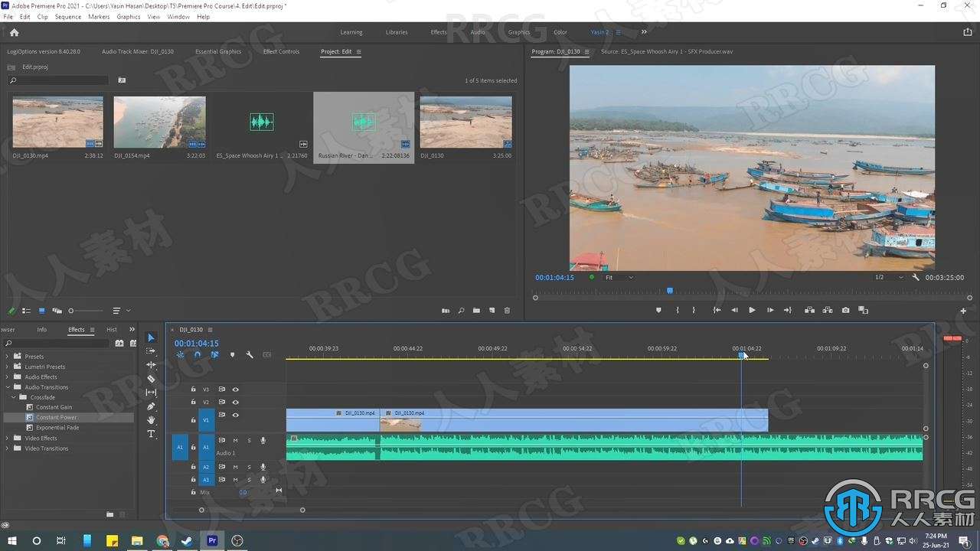Open the 1/2 playback resolution dropdown
The width and height of the screenshot is (980, 551).
(x=889, y=277)
